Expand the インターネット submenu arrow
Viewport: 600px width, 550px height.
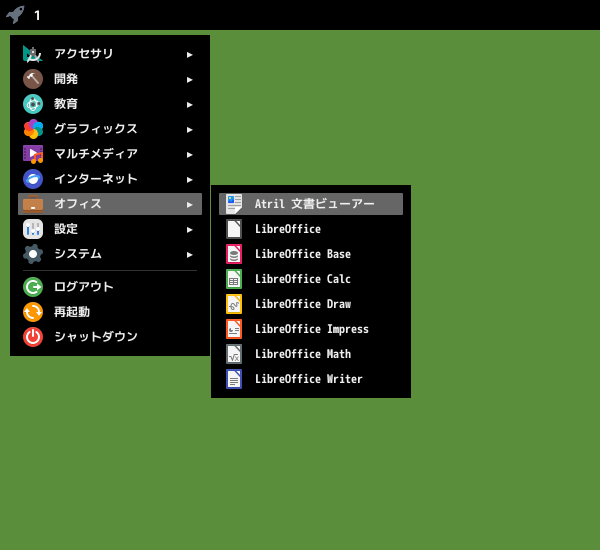coord(189,180)
